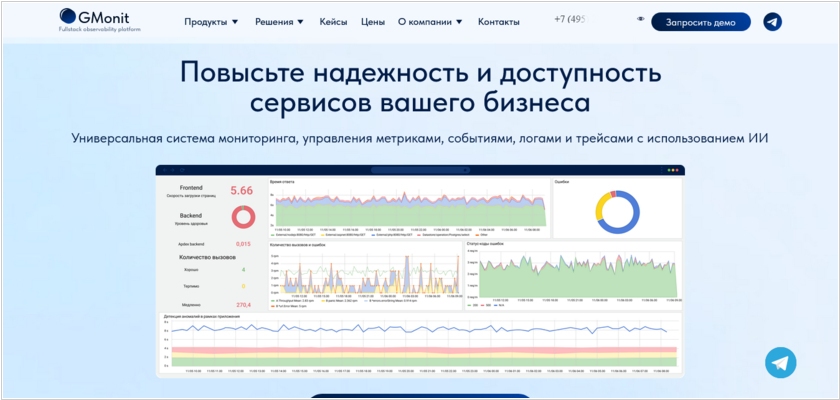This screenshot has width=840, height=400.
Task: Click the Запросить демо button
Action: click(x=701, y=22)
